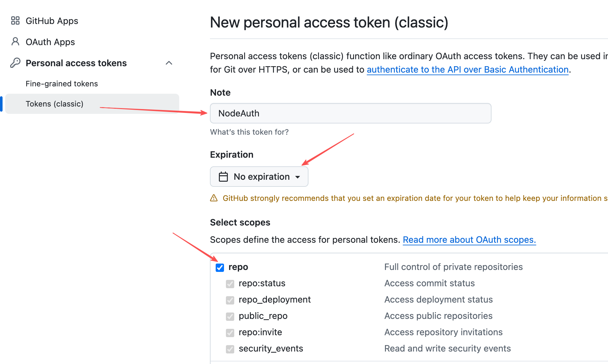The height and width of the screenshot is (364, 608).
Task: Open the Basic Authentication API link
Action: 468,70
